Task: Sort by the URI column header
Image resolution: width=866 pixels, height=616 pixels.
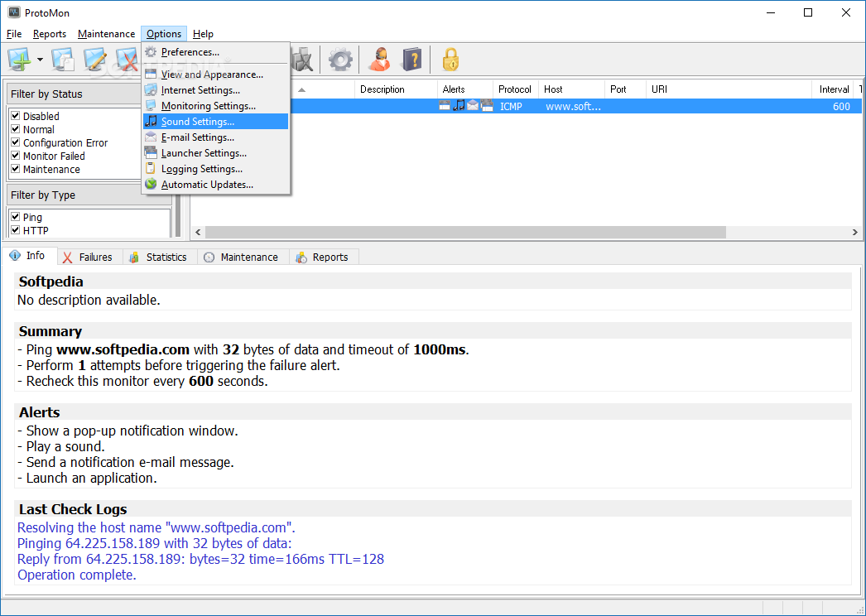Action: point(729,89)
